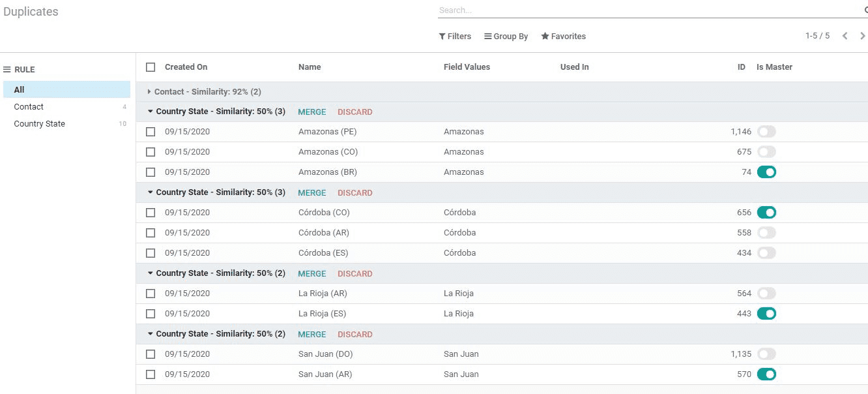Select the Country State rule in sidebar
The width and height of the screenshot is (868, 394).
(66, 123)
